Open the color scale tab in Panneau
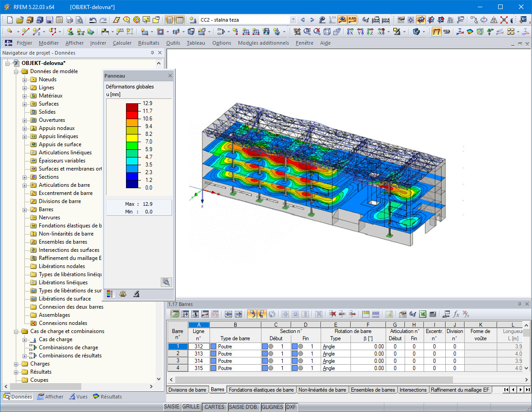Image resolution: width=532 pixels, height=412 pixels. [x=110, y=294]
